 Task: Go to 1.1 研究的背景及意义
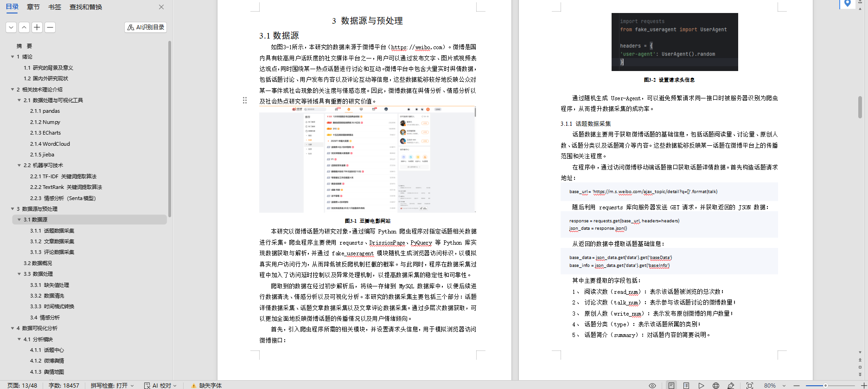click(x=48, y=68)
